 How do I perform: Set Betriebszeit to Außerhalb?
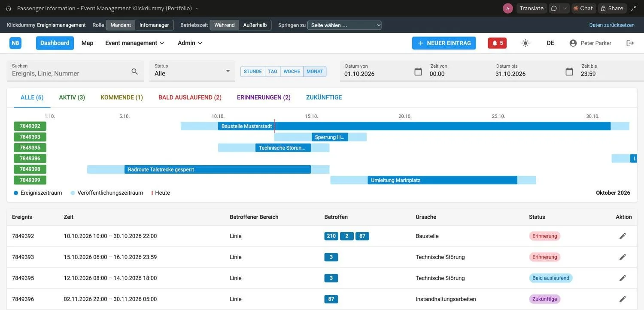[x=255, y=25]
